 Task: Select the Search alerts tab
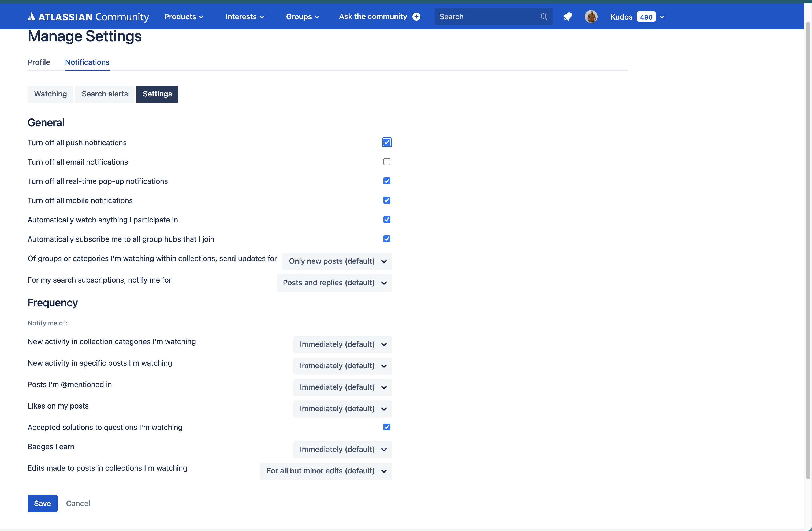105,94
